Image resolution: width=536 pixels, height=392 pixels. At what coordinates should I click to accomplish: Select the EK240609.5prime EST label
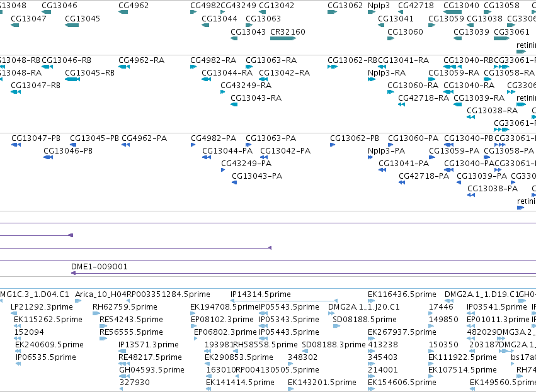[49, 345]
